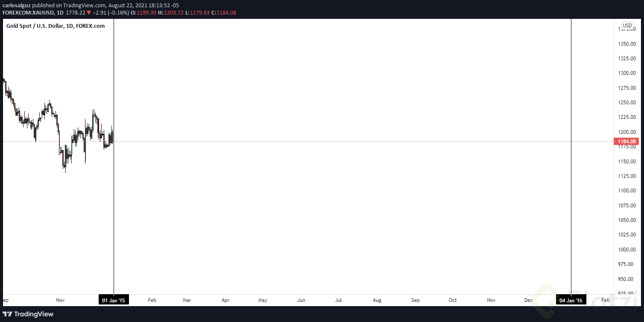The width and height of the screenshot is (644, 322).
Task: Click the Aug label on the time axis
Action: pyautogui.click(x=377, y=300)
